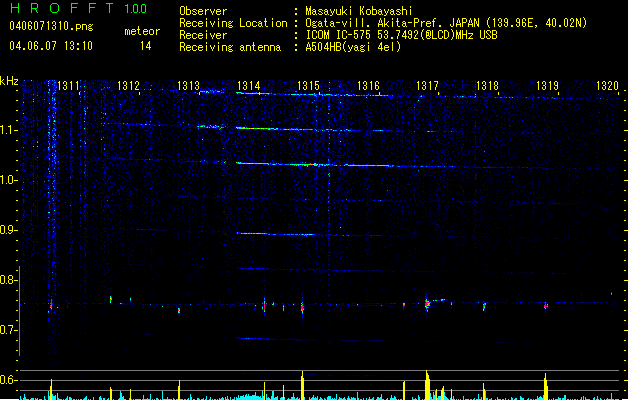Click the 1320 time marker

click(607, 85)
